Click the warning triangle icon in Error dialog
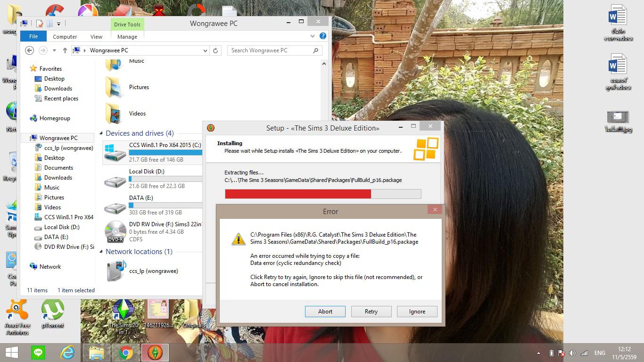 (239, 239)
